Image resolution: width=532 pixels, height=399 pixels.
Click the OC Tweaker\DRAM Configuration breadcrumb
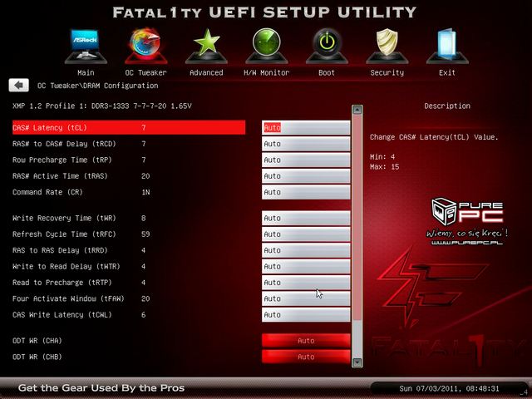(98, 86)
